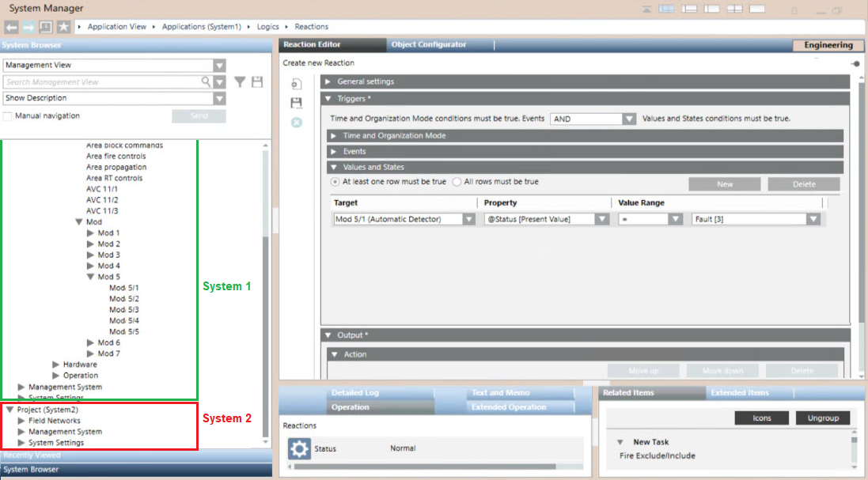This screenshot has height=480, width=868.
Task: Click the star favorites icon near the breadcrumbs
Action: coord(63,25)
